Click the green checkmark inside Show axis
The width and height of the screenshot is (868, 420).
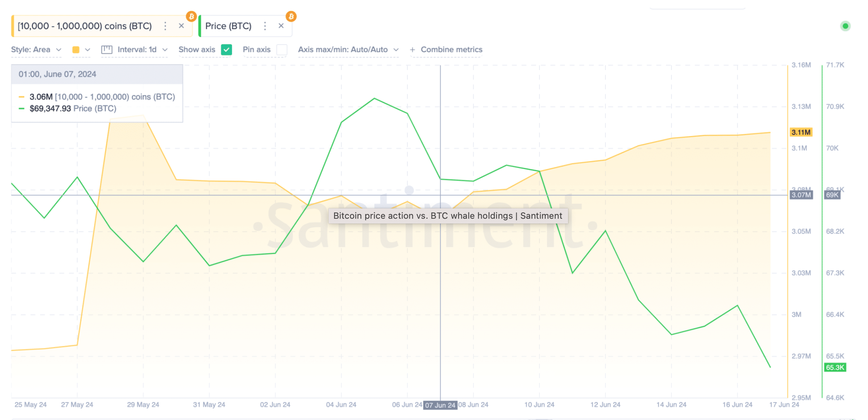click(x=226, y=50)
